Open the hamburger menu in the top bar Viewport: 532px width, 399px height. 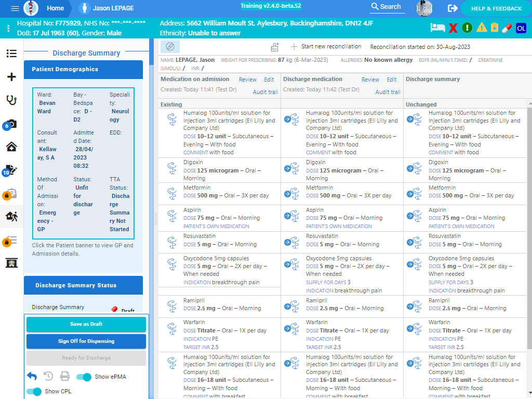pyautogui.click(x=15, y=8)
